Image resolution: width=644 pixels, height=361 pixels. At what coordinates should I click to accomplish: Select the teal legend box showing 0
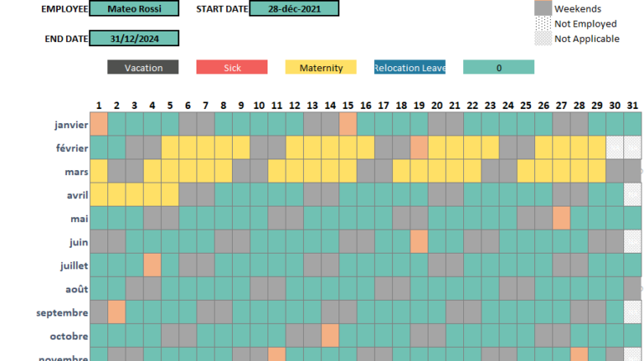[x=499, y=68]
